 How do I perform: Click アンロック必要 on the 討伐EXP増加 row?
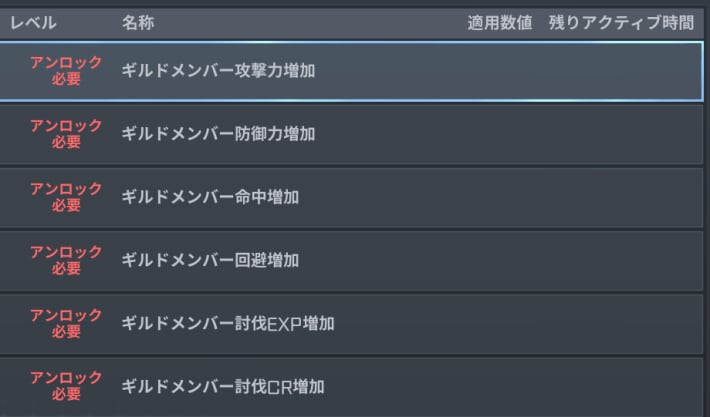(x=66, y=323)
